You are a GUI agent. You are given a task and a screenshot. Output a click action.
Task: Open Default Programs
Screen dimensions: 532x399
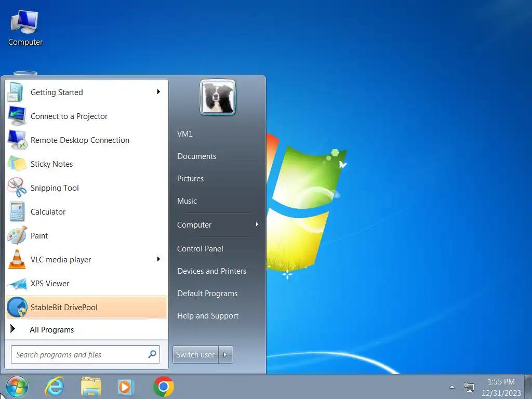pos(207,294)
